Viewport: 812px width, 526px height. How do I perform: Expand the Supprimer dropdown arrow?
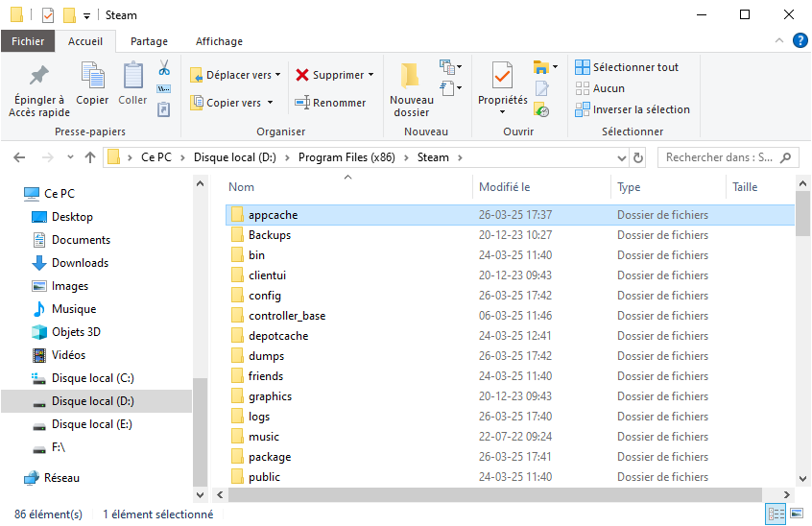point(370,75)
